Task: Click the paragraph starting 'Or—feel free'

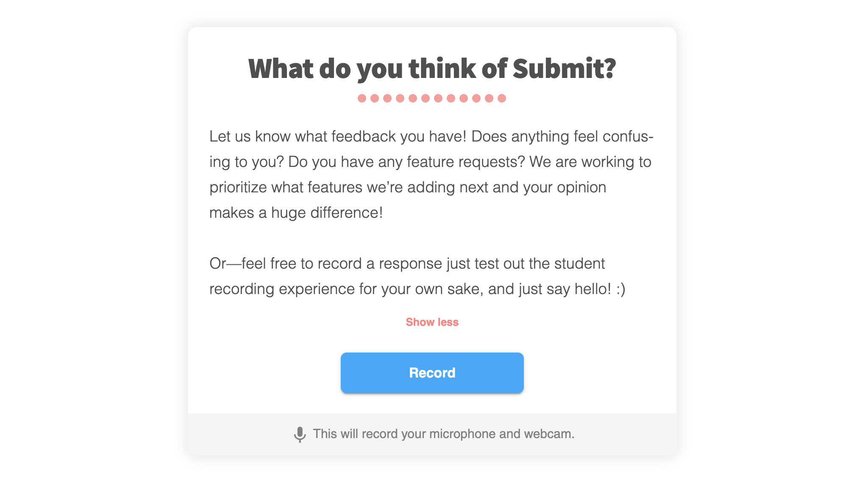Action: (417, 276)
